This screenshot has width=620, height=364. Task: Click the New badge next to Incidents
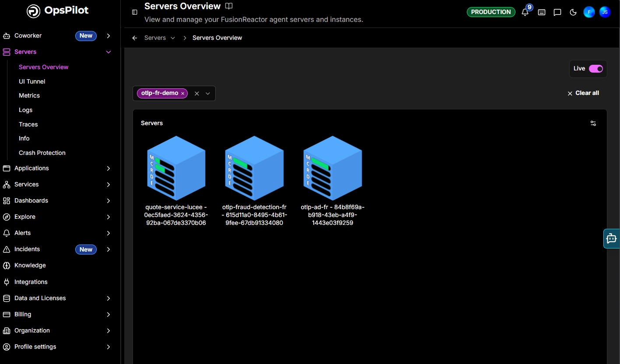click(x=86, y=249)
